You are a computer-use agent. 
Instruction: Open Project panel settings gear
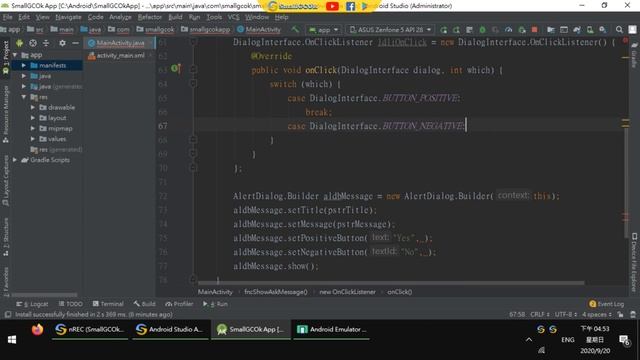click(x=62, y=43)
